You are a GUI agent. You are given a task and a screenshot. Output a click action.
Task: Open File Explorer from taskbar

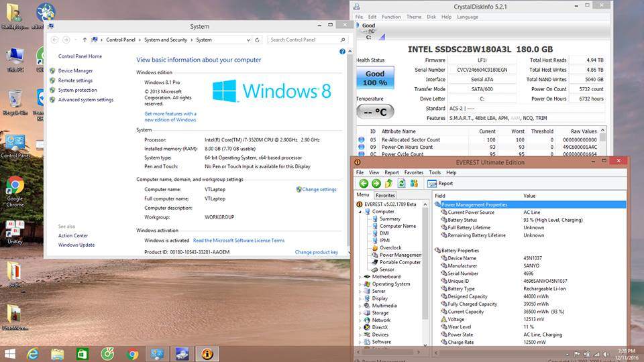coord(58,354)
